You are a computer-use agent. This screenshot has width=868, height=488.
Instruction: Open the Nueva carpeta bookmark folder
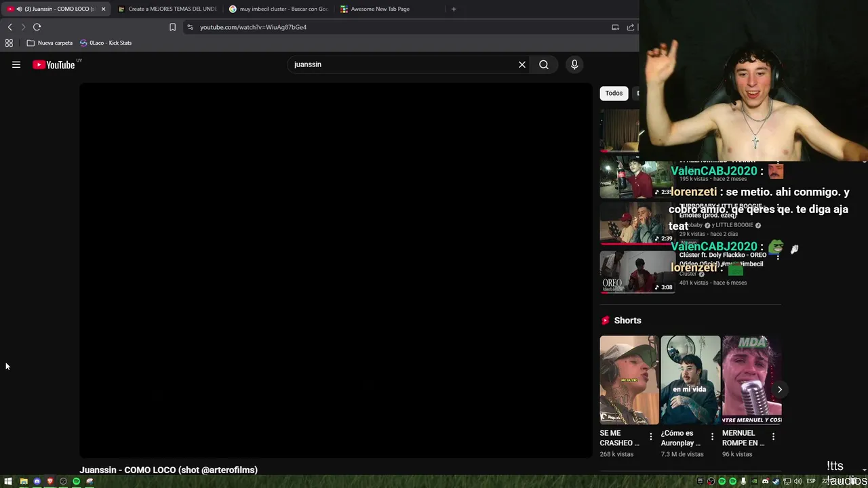(x=50, y=43)
